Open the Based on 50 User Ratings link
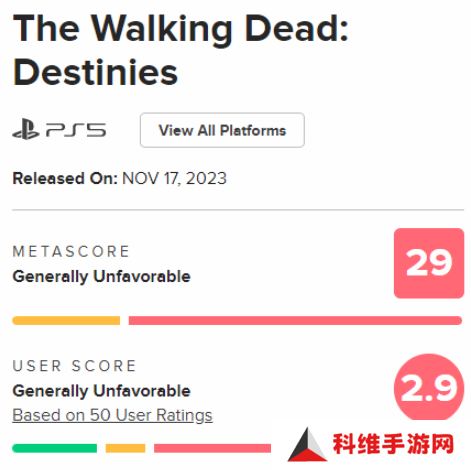 (x=112, y=415)
